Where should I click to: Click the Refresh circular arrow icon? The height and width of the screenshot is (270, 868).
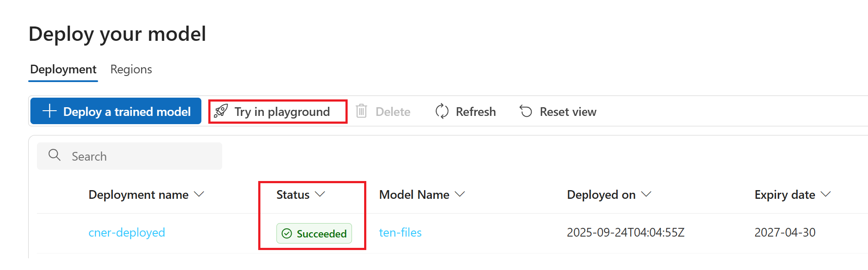pos(441,111)
